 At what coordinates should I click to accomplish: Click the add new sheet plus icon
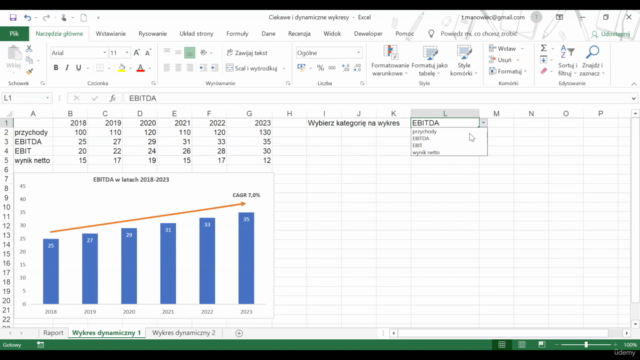239,333
